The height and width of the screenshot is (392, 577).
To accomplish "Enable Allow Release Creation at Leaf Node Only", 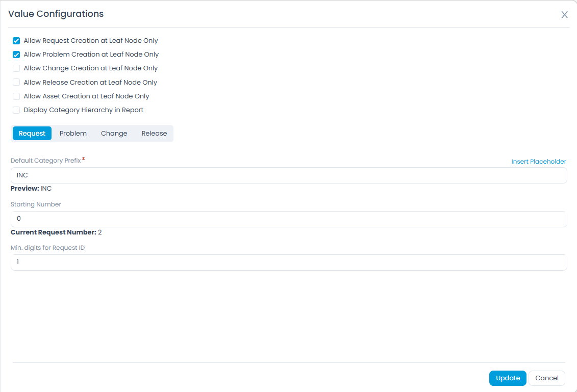I will (x=16, y=82).
